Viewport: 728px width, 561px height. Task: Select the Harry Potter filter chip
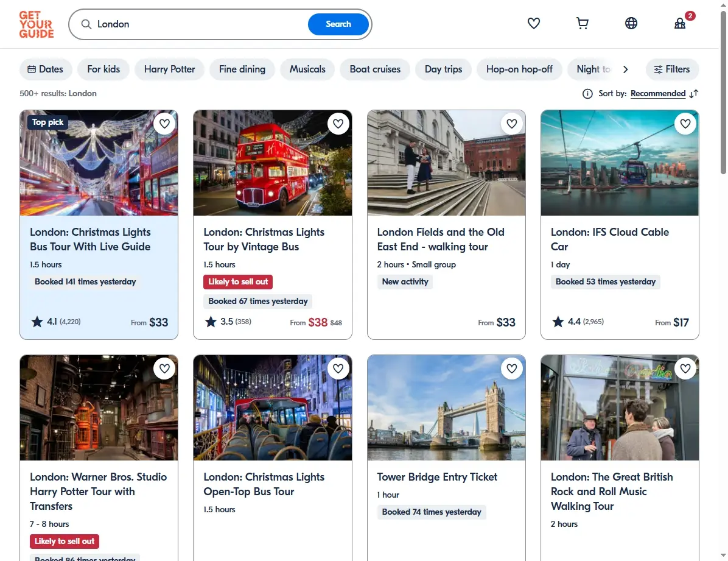click(x=169, y=69)
